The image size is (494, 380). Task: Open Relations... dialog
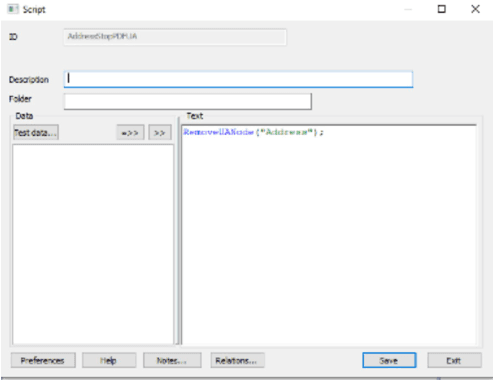coord(237,360)
